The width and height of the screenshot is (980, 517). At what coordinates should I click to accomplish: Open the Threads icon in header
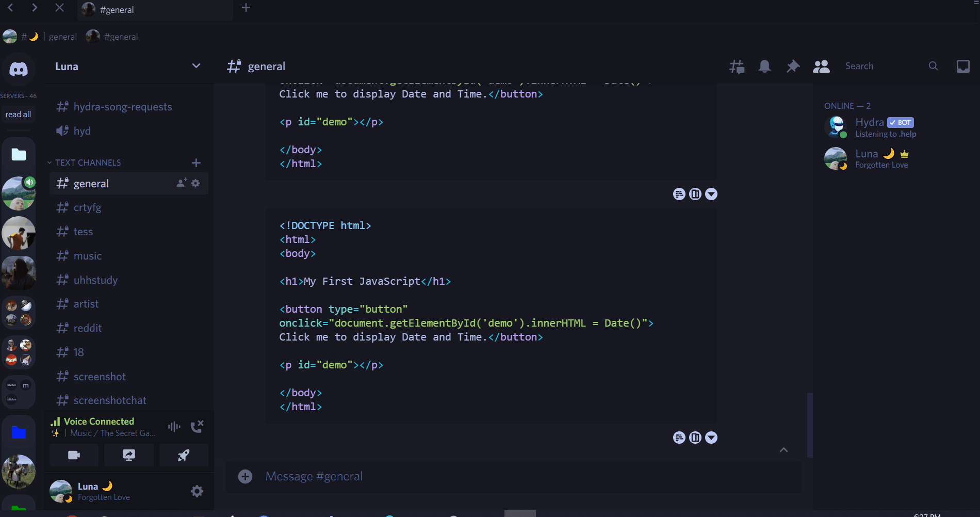tap(737, 66)
